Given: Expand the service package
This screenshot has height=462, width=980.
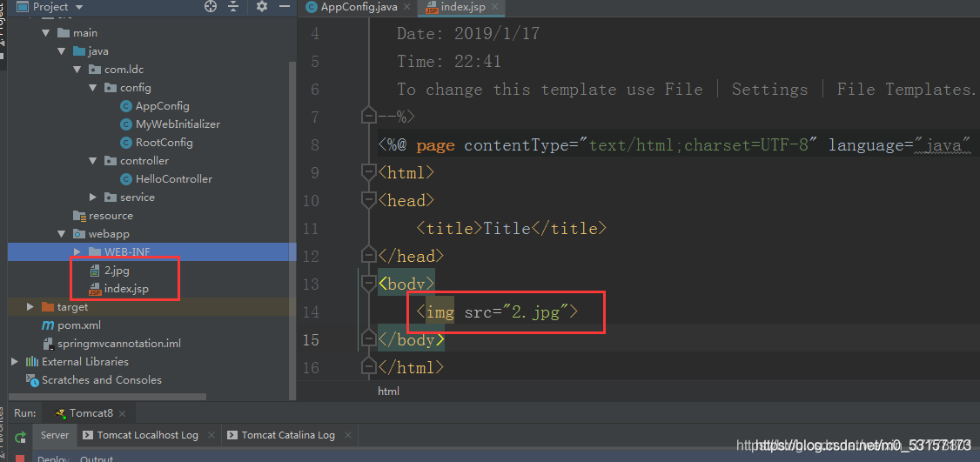Looking at the screenshot, I should click(92, 198).
